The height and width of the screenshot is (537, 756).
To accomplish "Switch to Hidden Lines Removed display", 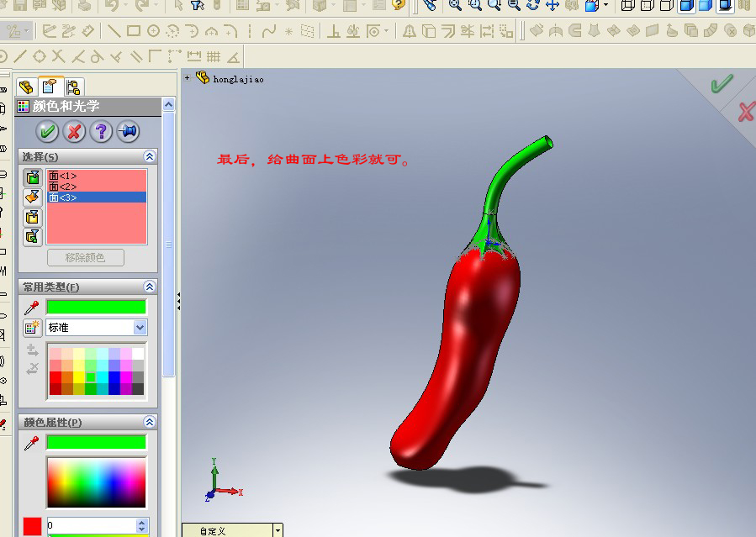I will pos(666,5).
